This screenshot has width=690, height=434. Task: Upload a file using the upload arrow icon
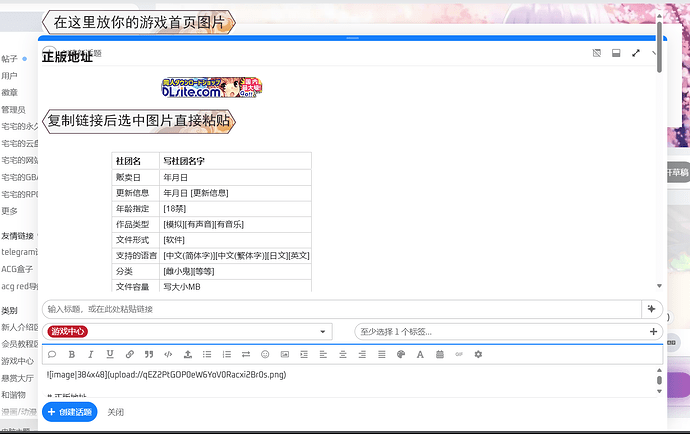point(188,354)
